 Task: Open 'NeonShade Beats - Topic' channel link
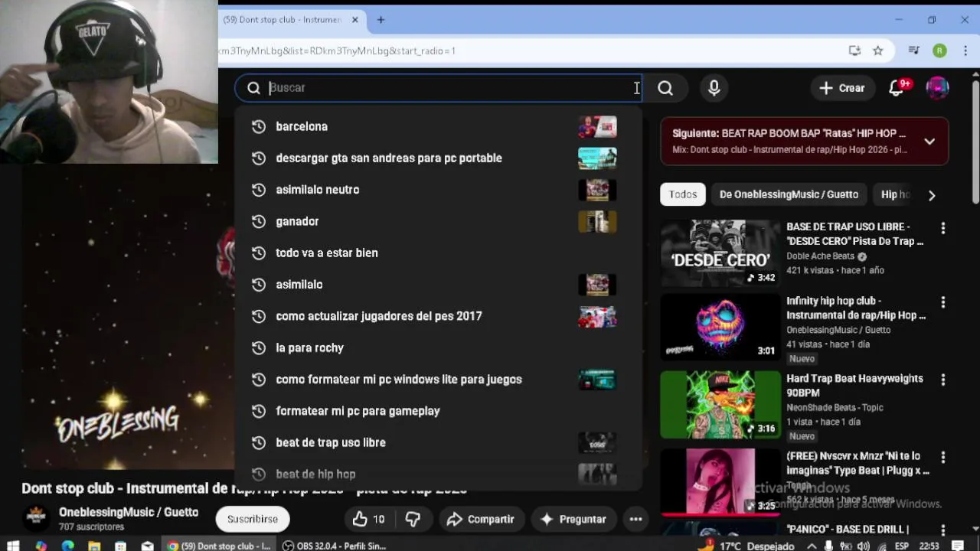(835, 408)
